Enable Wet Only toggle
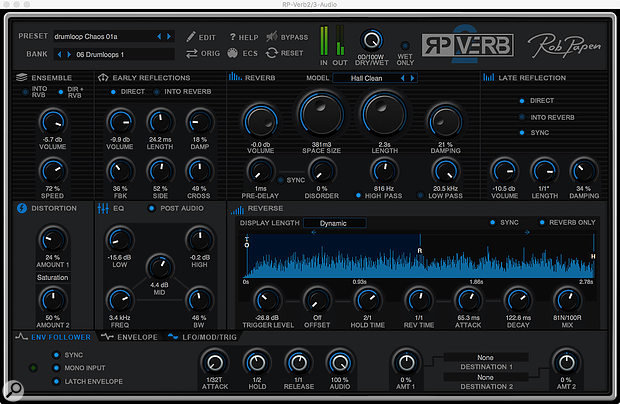This screenshot has height=404, width=620. click(405, 45)
